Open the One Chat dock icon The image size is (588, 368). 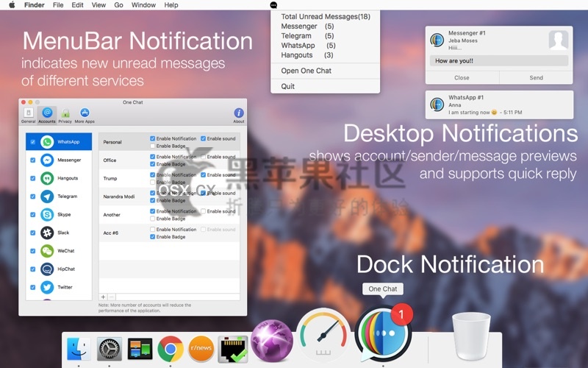382,334
